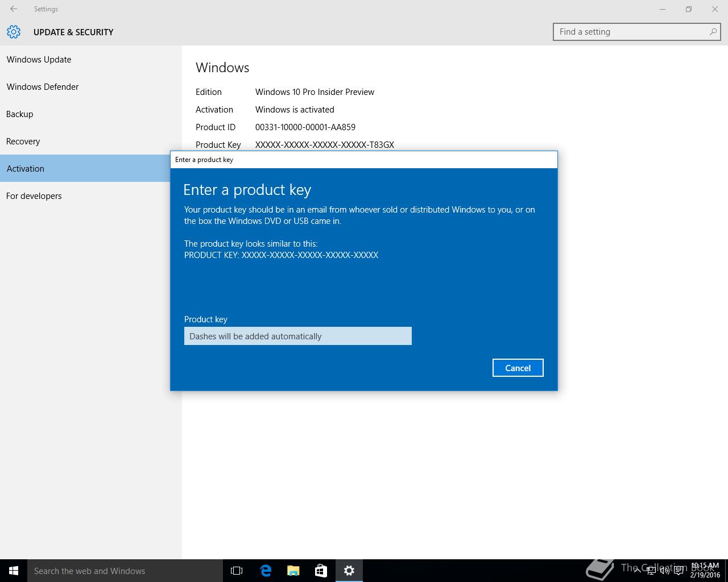This screenshot has width=728, height=582.
Task: Select Windows Update in the sidebar
Action: [x=39, y=60]
